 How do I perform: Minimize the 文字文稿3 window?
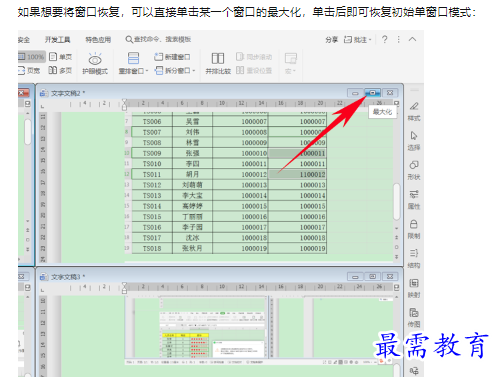tap(355, 277)
